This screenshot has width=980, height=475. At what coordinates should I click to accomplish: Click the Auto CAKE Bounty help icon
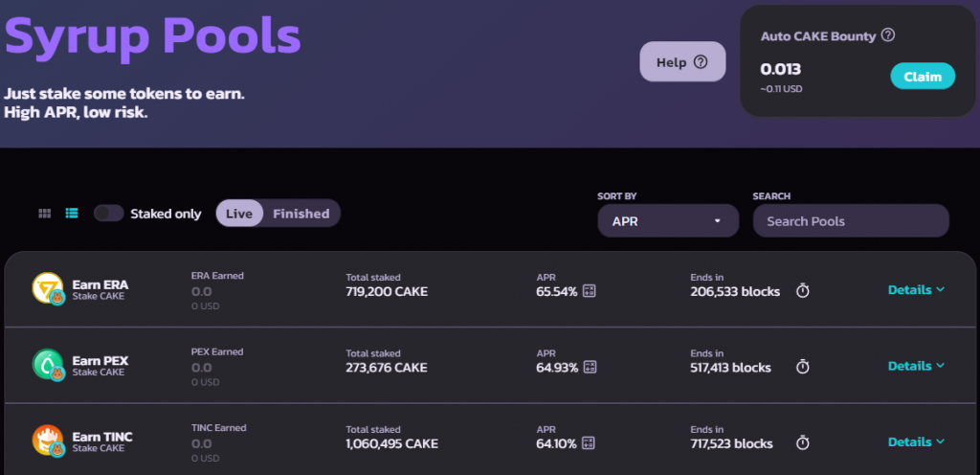[887, 35]
